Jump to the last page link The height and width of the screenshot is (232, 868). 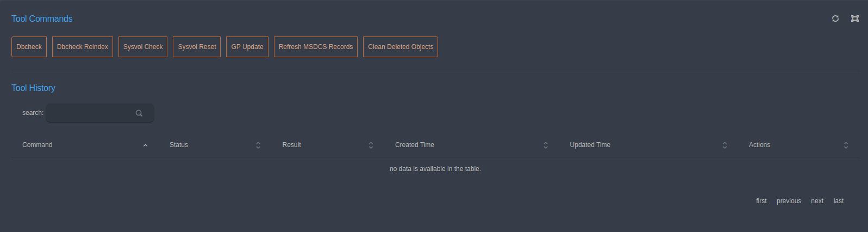click(x=839, y=201)
